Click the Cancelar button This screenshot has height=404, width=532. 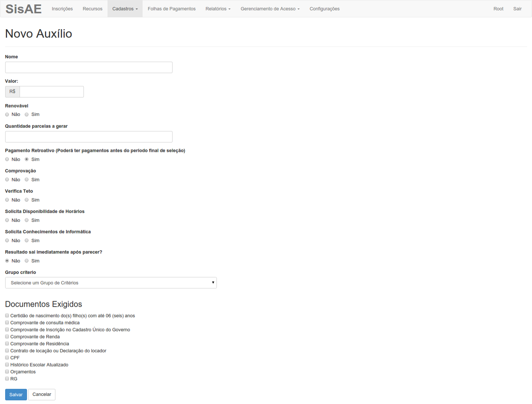[x=42, y=394]
